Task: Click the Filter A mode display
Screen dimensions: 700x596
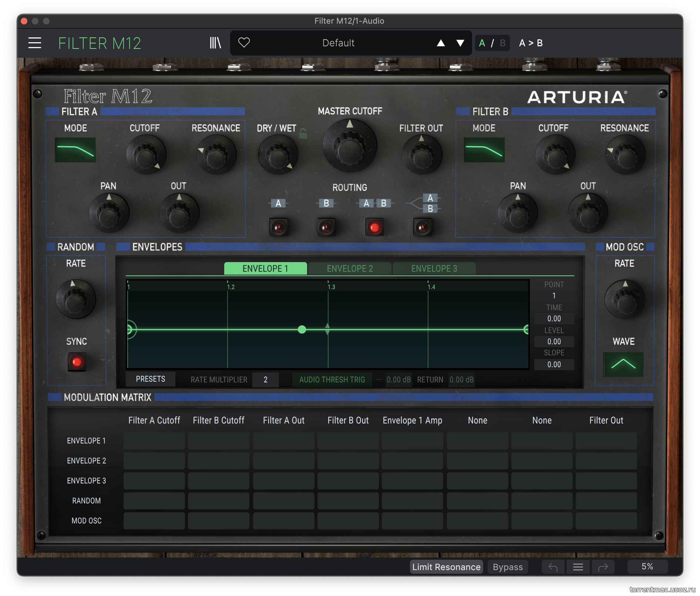Action: pos(75,150)
